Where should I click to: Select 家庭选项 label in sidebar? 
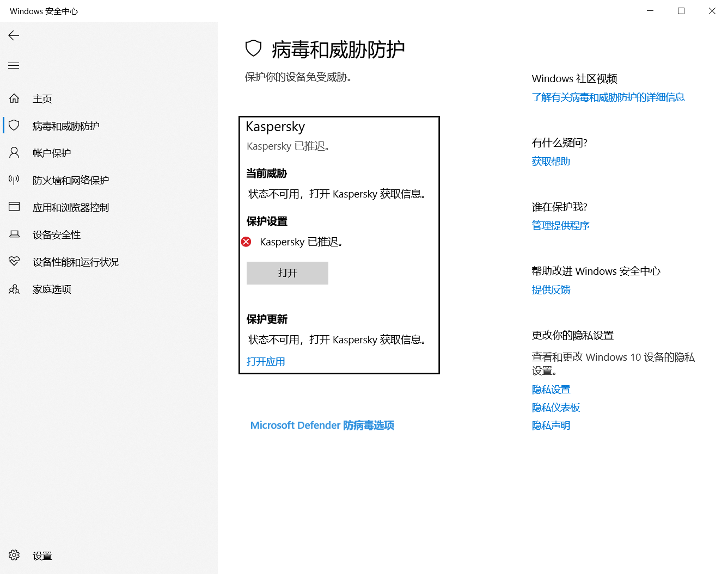52,289
